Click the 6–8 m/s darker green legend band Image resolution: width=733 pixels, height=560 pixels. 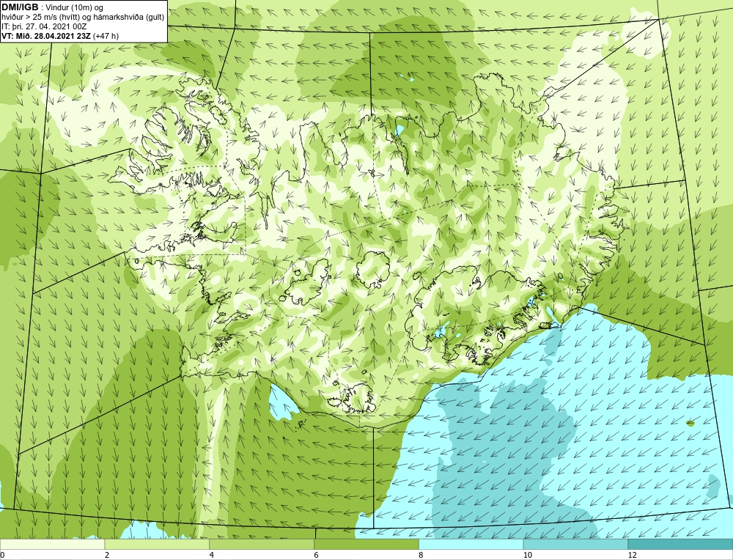[x=366, y=545]
